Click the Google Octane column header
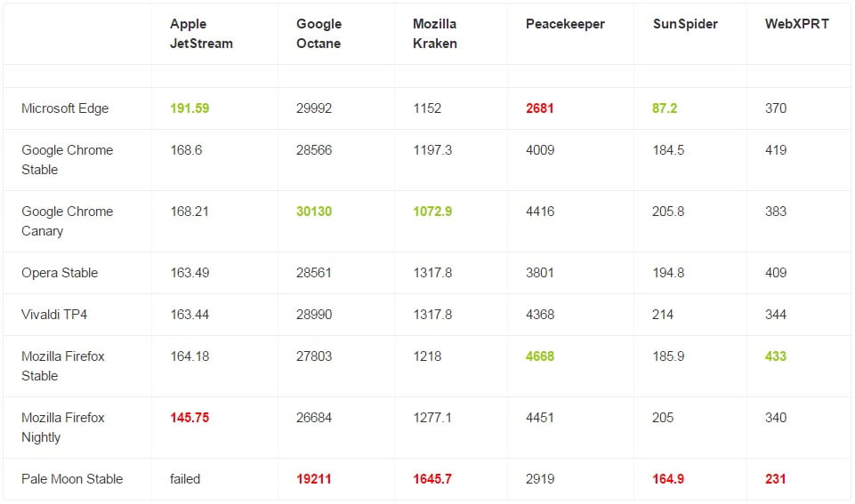 coord(319,34)
